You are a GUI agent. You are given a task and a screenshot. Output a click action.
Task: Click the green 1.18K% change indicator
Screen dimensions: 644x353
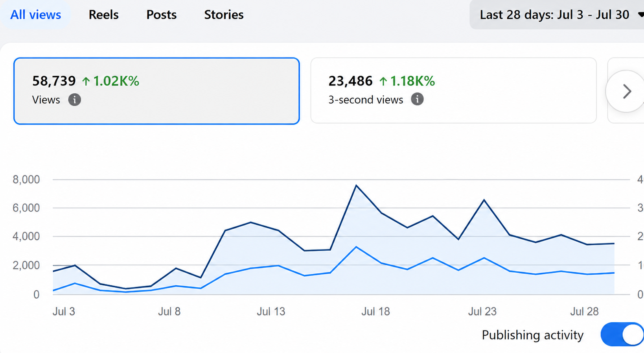[x=407, y=81]
